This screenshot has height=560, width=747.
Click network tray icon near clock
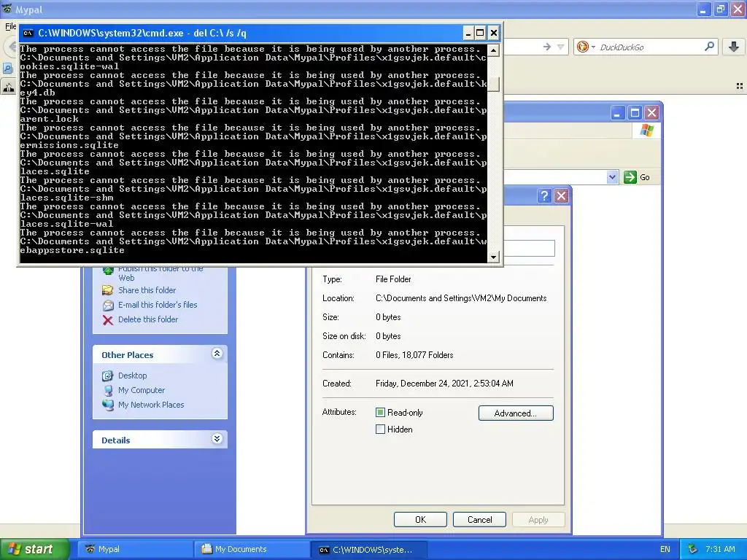[693, 549]
